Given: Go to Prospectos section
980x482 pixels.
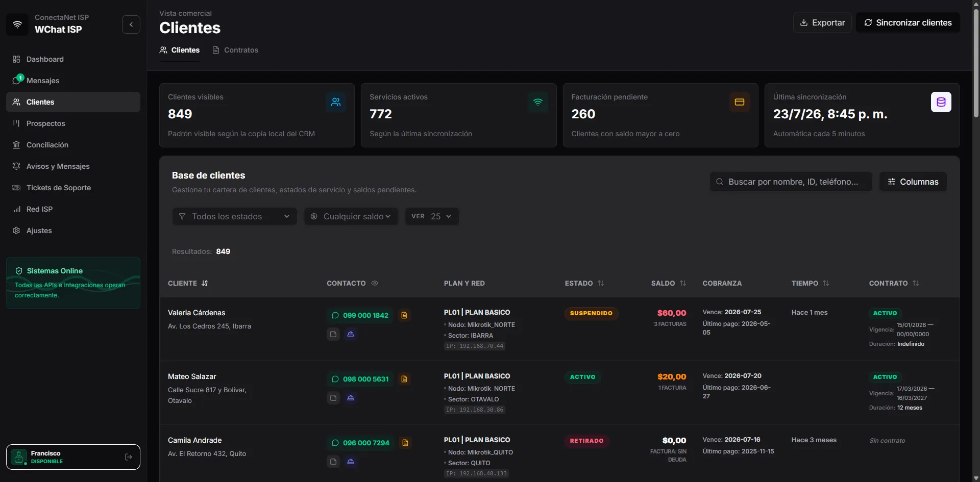Looking at the screenshot, I should [73, 123].
